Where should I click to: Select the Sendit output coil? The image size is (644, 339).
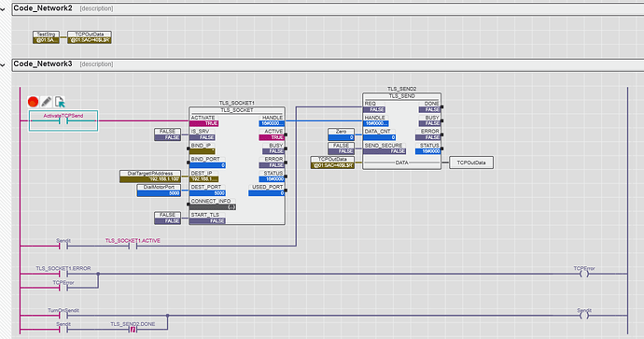(584, 314)
